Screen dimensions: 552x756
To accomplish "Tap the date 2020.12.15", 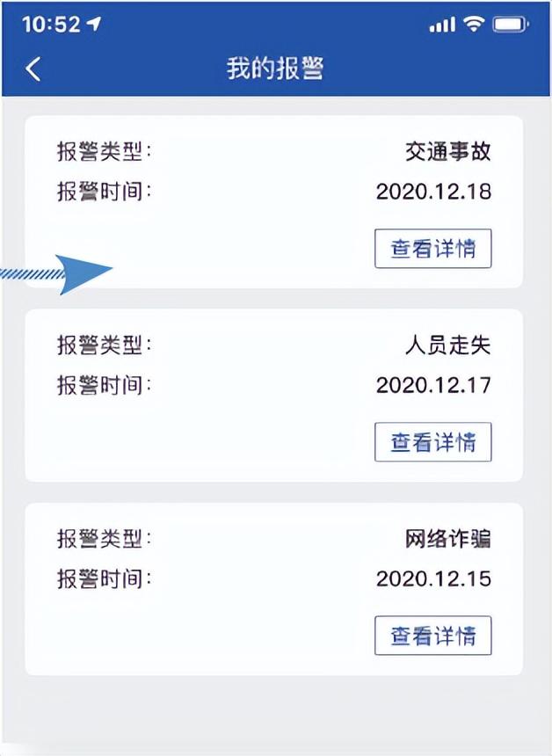I will pos(433,578).
